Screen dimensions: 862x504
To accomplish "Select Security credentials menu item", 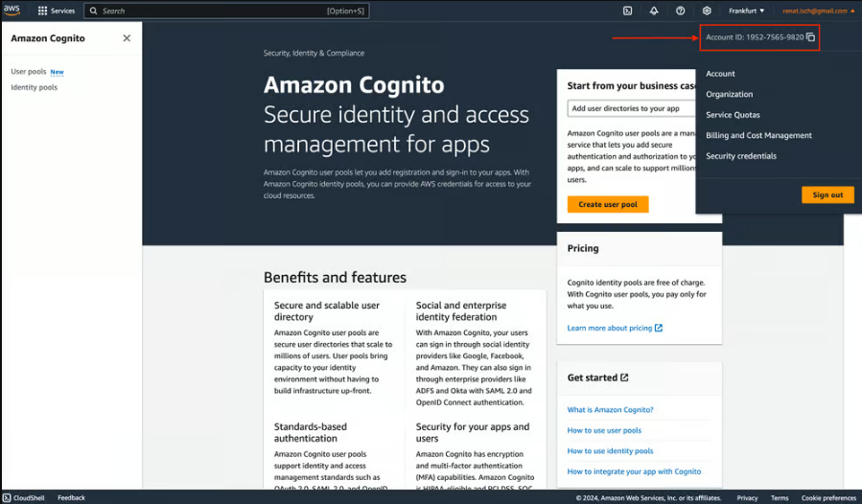I will pos(741,156).
